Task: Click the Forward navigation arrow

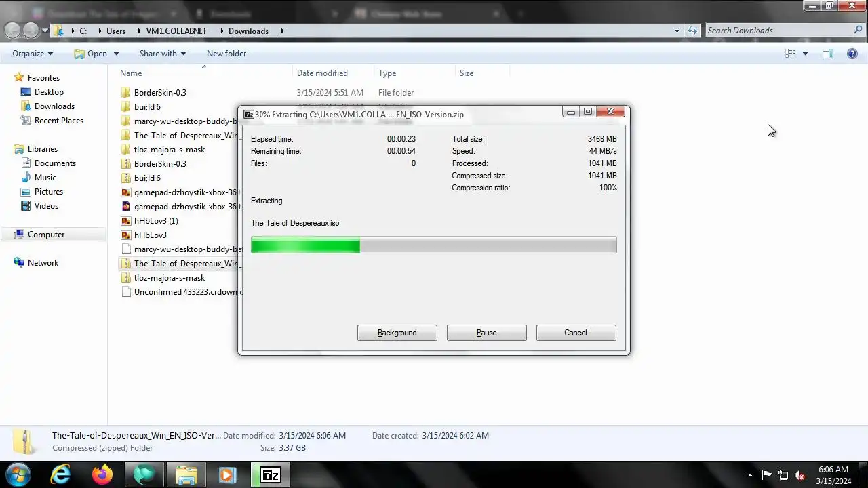Action: click(x=31, y=30)
